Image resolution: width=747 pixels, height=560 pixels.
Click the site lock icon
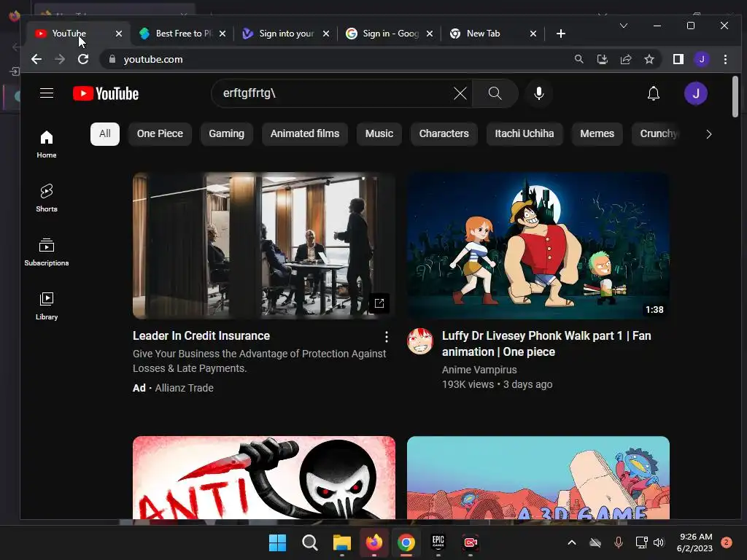click(x=112, y=59)
